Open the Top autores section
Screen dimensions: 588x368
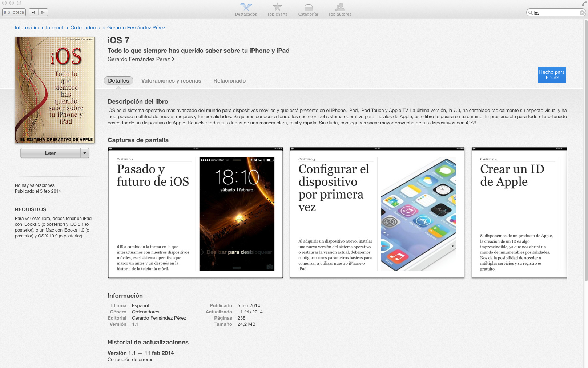click(340, 9)
